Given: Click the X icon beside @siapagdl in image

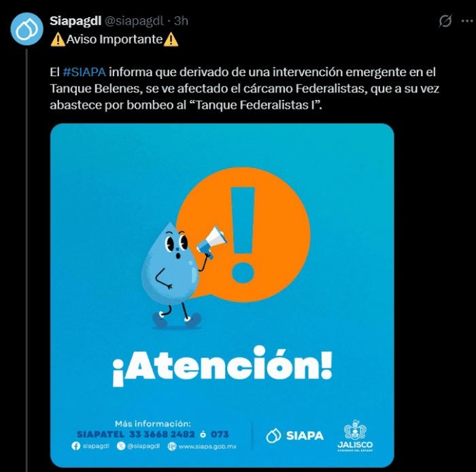Looking at the screenshot, I should click(x=121, y=446).
